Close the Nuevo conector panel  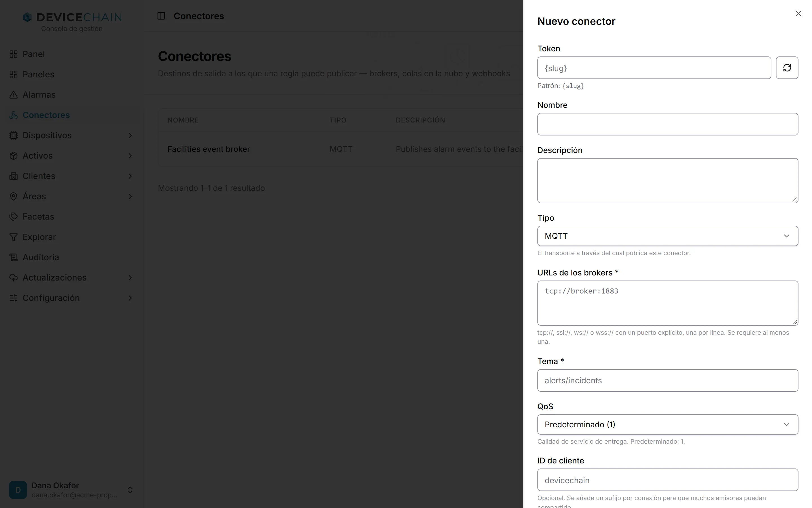coord(798,14)
